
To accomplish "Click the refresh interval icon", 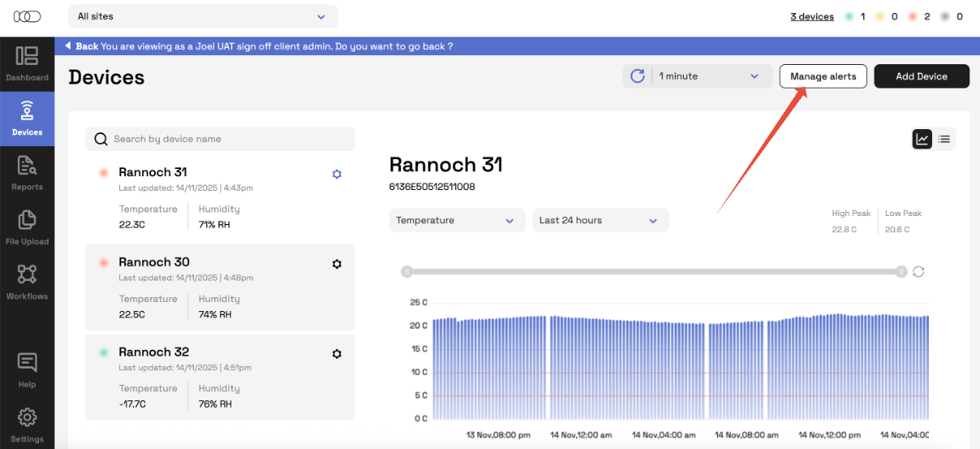I will pyautogui.click(x=637, y=76).
